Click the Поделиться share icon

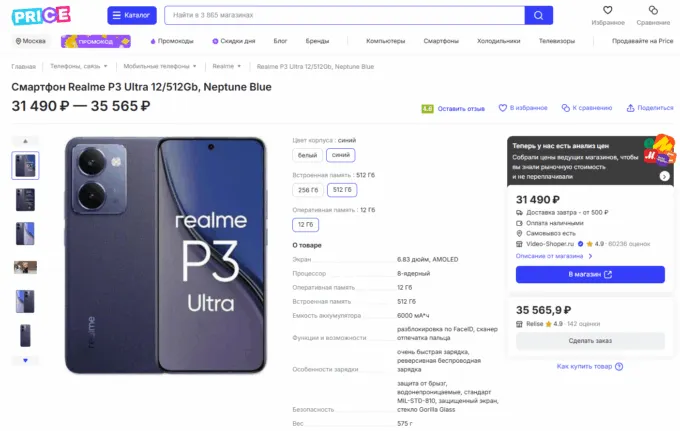click(630, 107)
